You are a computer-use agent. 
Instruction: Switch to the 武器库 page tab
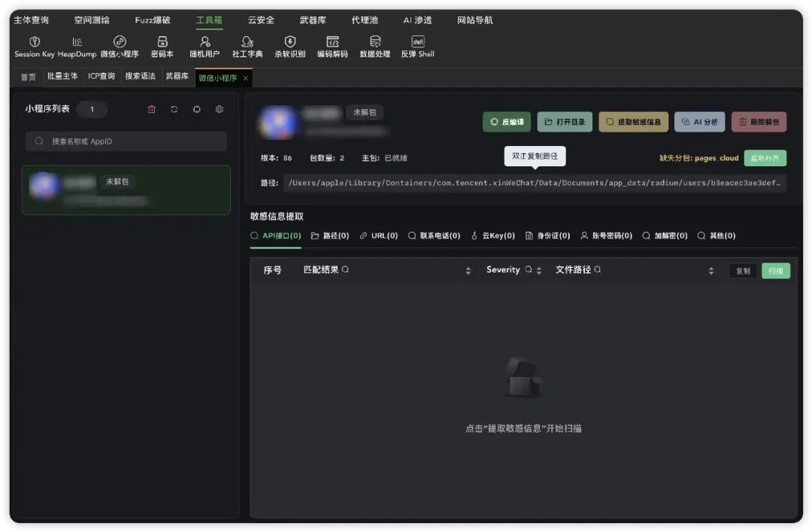[177, 76]
